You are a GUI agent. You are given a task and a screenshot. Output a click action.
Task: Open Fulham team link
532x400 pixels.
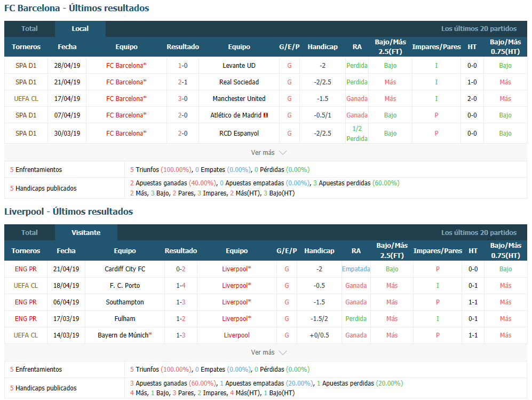click(125, 318)
